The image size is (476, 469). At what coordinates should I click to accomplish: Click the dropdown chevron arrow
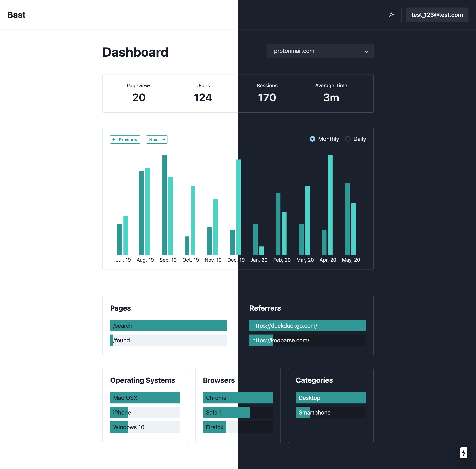tap(366, 52)
